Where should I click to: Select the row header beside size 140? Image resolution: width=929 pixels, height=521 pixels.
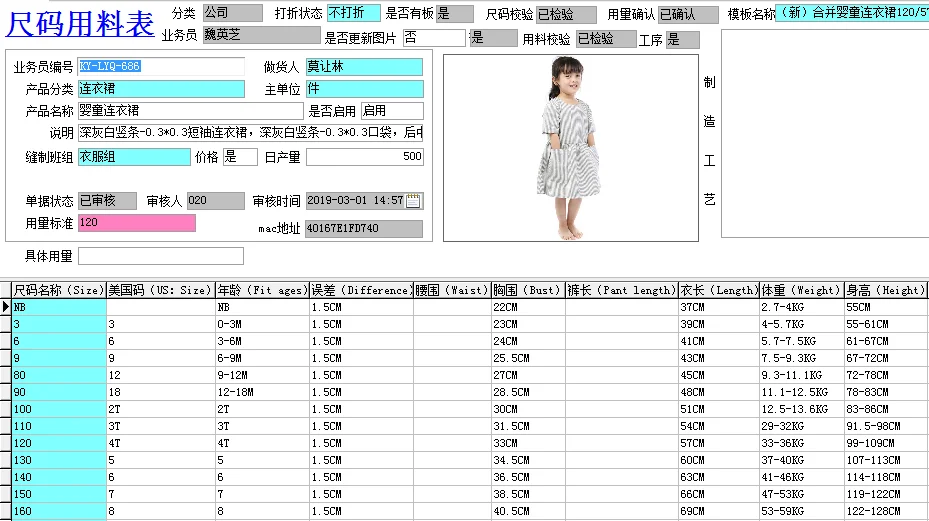pyautogui.click(x=6, y=477)
